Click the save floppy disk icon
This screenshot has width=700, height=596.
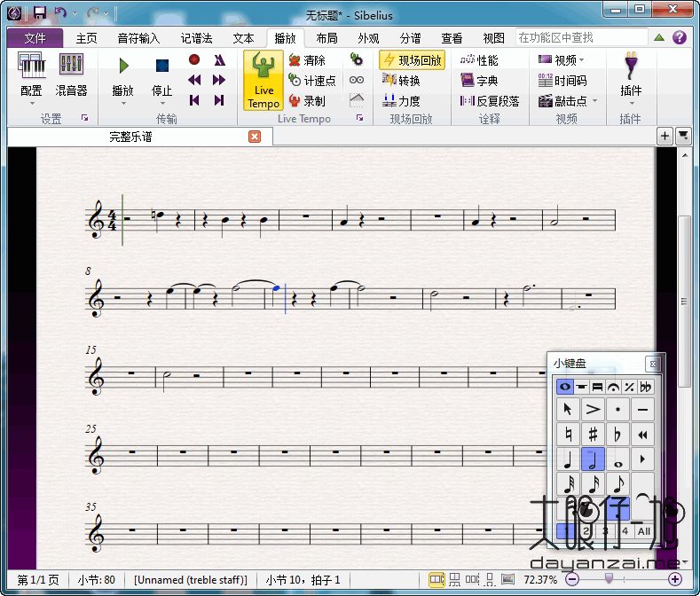(39, 13)
